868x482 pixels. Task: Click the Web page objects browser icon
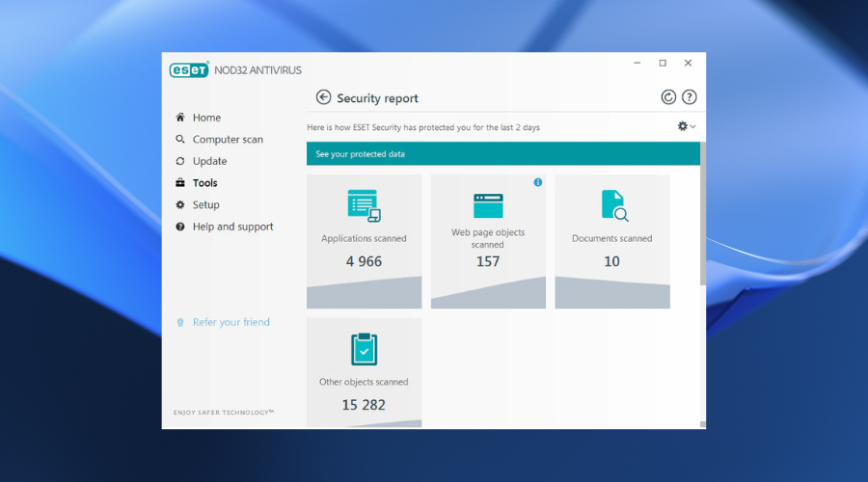(x=488, y=205)
